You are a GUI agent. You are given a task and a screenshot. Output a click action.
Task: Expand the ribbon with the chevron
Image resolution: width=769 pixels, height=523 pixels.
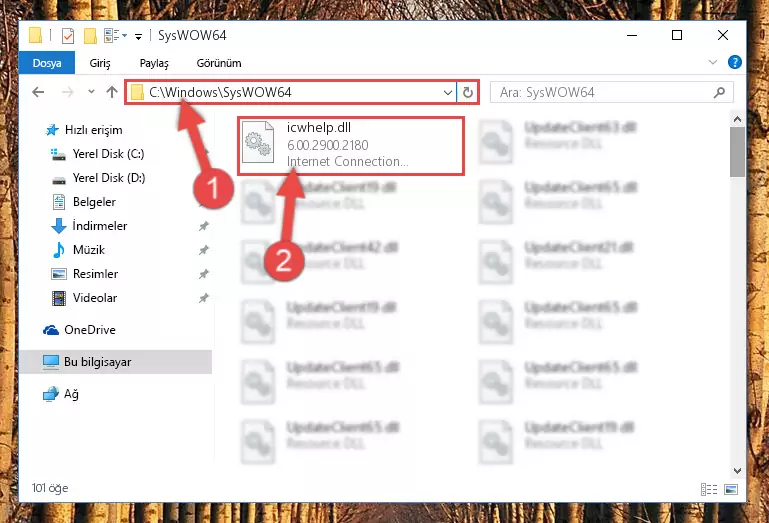click(713, 62)
